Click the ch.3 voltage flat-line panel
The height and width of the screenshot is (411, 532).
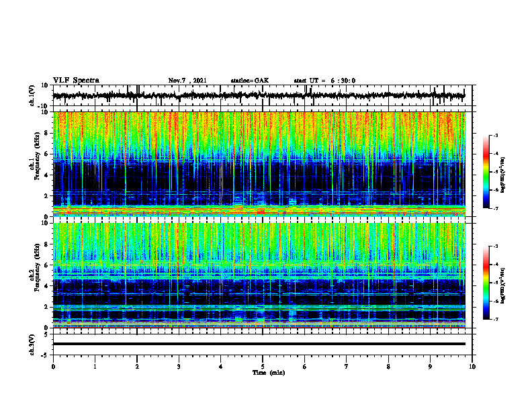point(263,345)
